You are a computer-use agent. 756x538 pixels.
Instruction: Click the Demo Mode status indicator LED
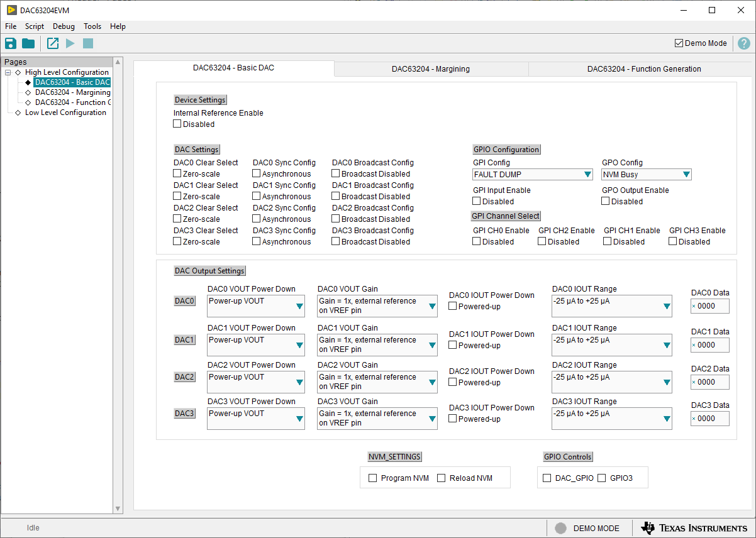pyautogui.click(x=560, y=529)
